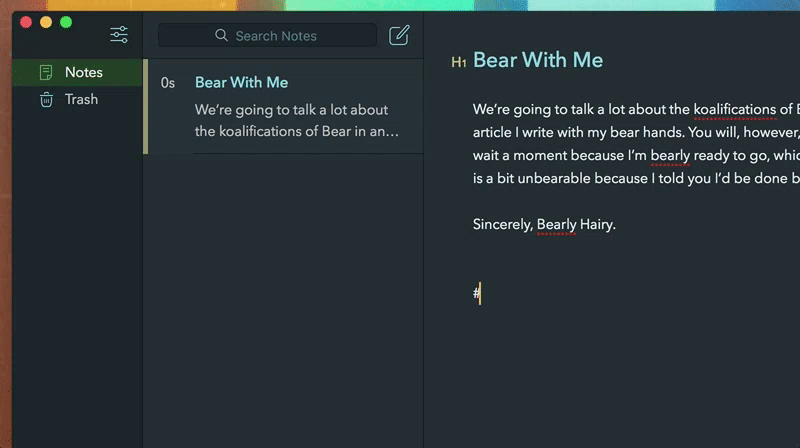Click the "0s" timestamp on the note
This screenshot has height=448, width=800.
pos(168,83)
